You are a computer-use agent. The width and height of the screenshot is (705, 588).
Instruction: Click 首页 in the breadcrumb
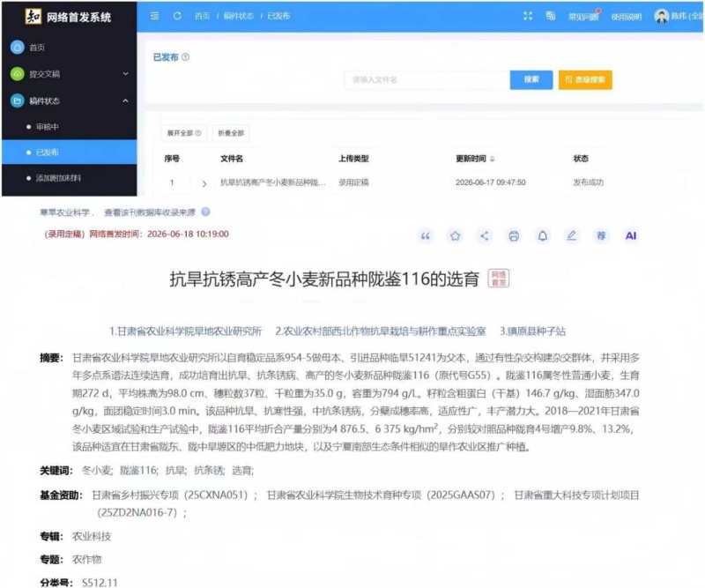[203, 16]
